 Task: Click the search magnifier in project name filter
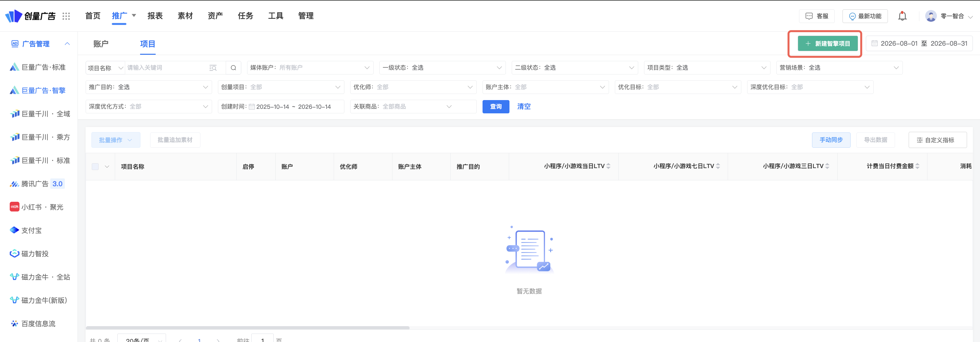coord(233,68)
